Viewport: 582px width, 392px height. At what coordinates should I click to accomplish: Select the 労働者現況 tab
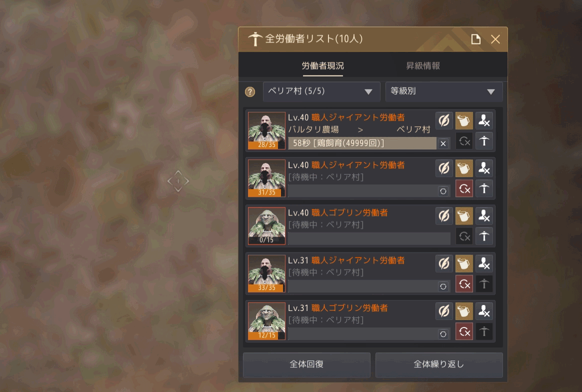(322, 65)
